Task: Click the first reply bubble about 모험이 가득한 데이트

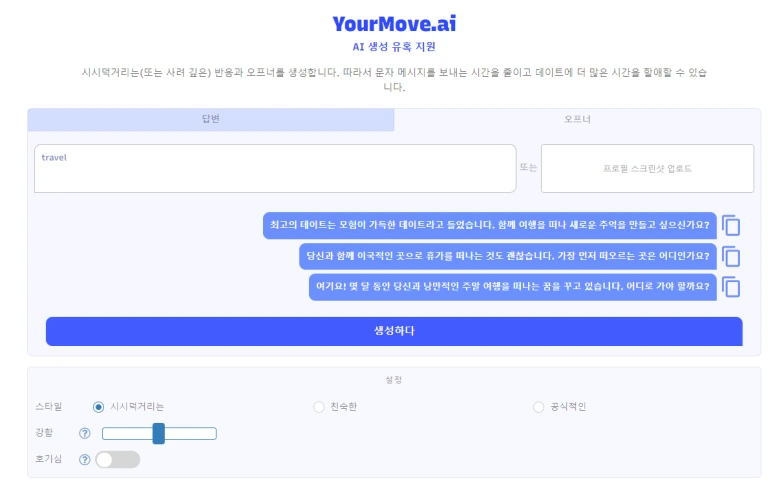Action: coord(490,226)
